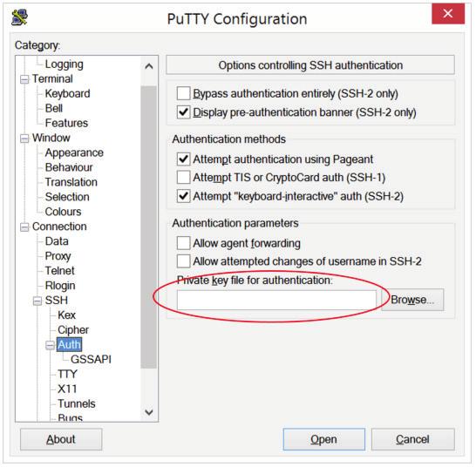Viewport: 476px width, 467px height.
Task: Click the category list scrollbar thumb
Action: coord(149,227)
